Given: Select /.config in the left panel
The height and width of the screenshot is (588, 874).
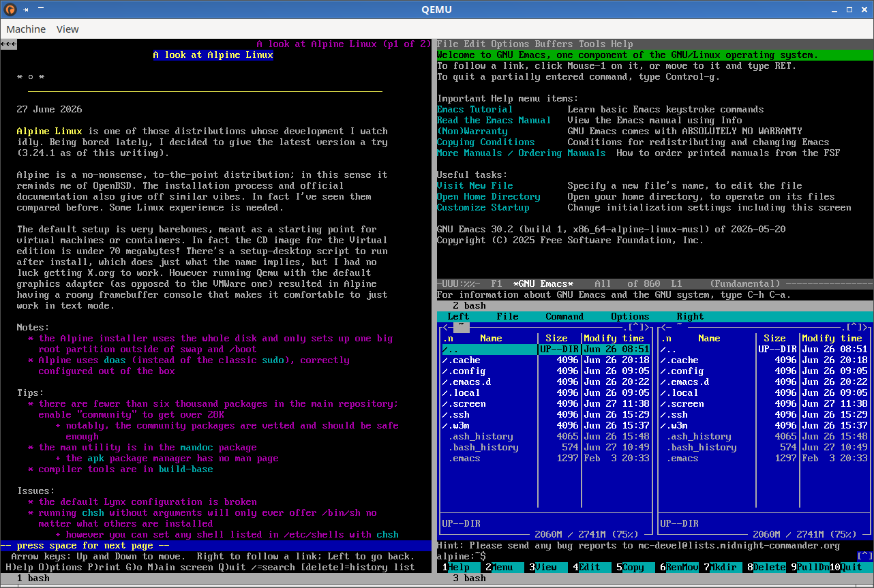Looking at the screenshot, I should pyautogui.click(x=545, y=371).
